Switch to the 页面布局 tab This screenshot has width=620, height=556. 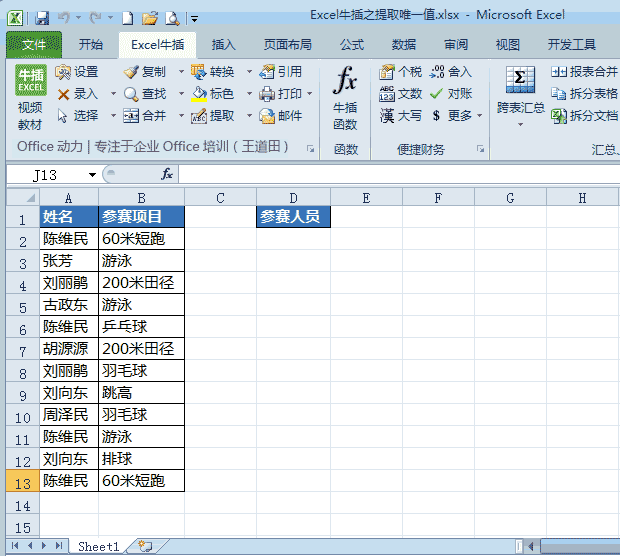pos(287,45)
